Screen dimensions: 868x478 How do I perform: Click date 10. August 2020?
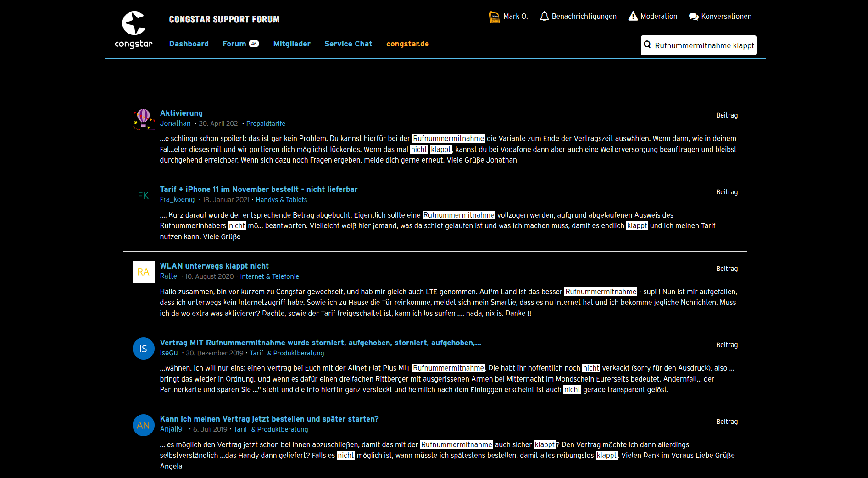coord(209,276)
